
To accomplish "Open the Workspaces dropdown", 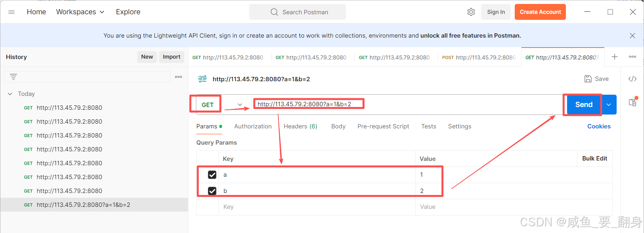I will [80, 12].
